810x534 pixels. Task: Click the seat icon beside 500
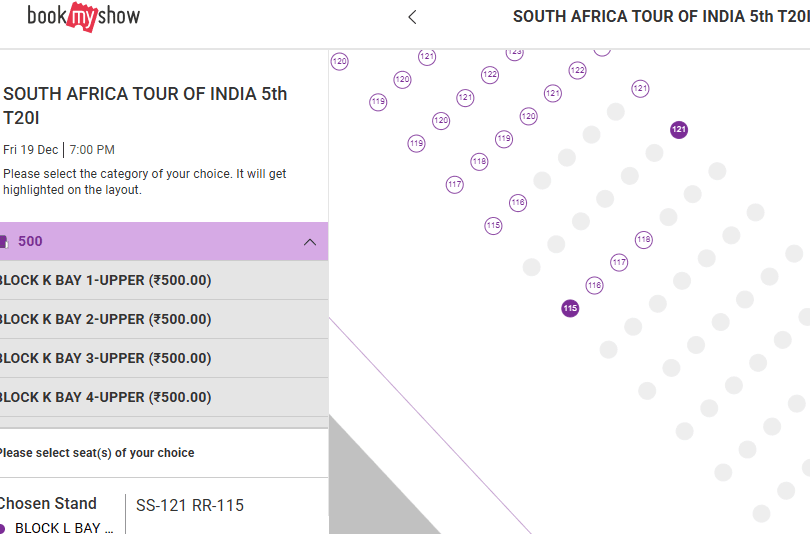tap(4, 242)
